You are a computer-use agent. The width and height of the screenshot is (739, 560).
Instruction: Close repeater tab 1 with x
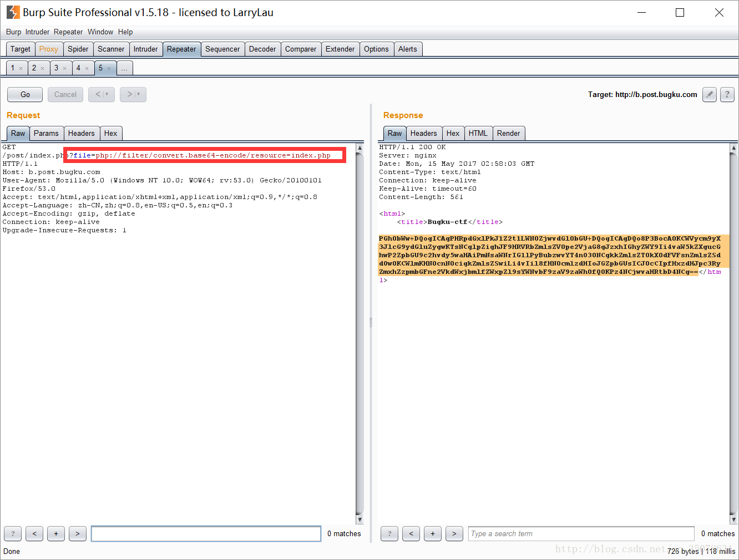21,68
